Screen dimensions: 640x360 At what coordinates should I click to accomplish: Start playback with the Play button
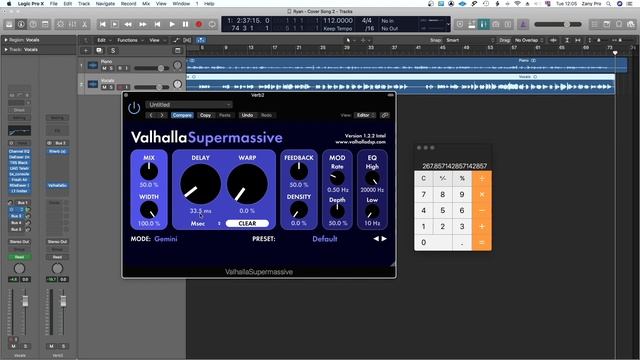pyautogui.click(x=172, y=24)
